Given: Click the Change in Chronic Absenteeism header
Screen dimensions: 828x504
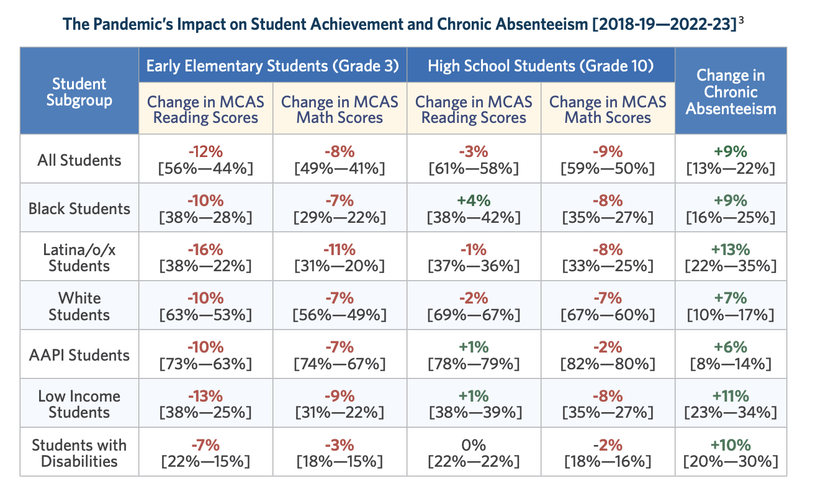Looking at the screenshot, I should (731, 91).
